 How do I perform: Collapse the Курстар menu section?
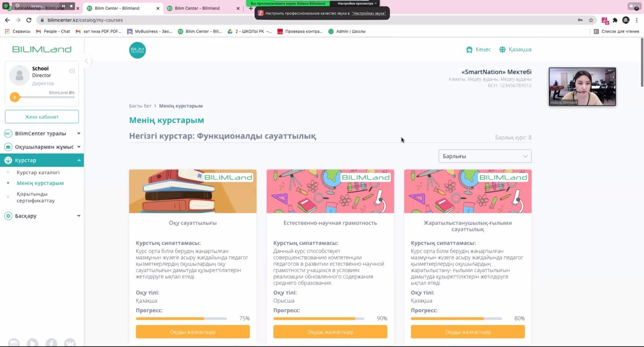[42, 160]
